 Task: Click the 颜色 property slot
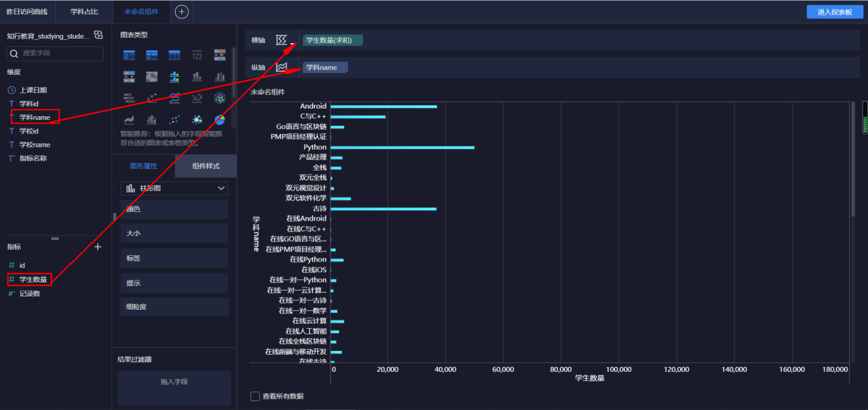(x=174, y=209)
